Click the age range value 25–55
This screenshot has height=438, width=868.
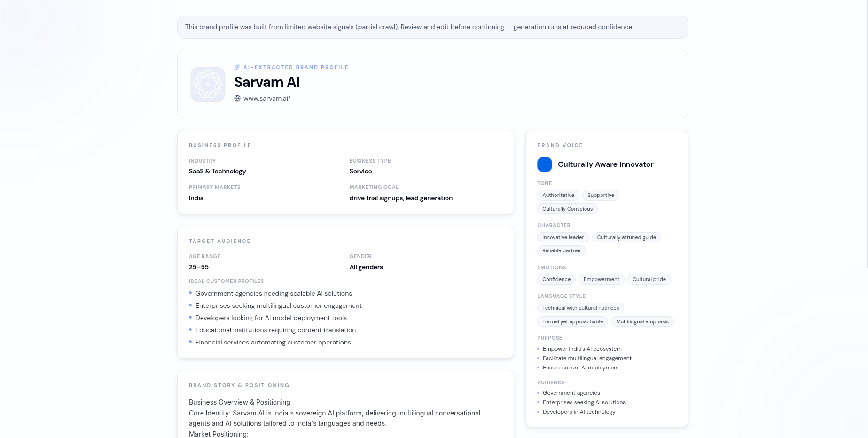click(199, 267)
